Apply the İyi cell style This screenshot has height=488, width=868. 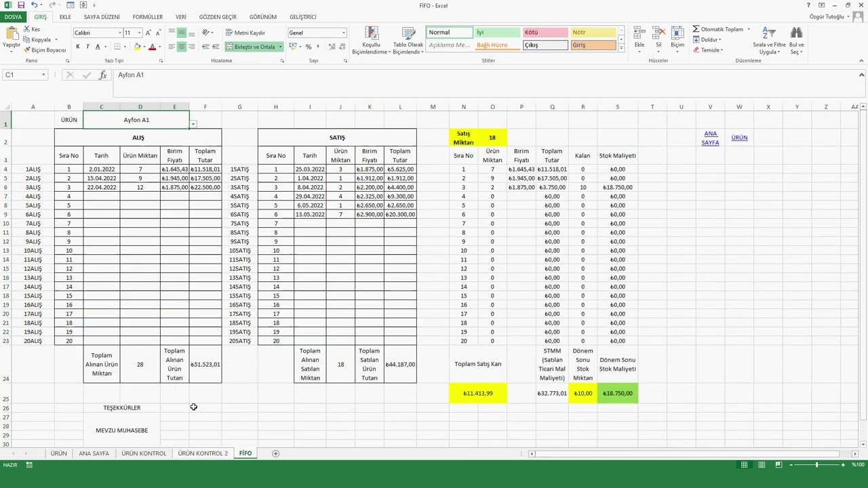pos(497,33)
